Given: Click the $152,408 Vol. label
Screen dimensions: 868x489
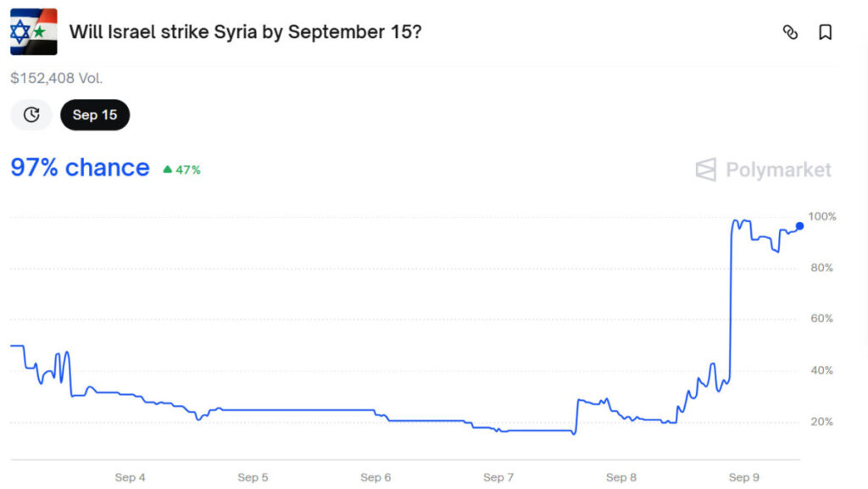Looking at the screenshot, I should click(x=56, y=78).
